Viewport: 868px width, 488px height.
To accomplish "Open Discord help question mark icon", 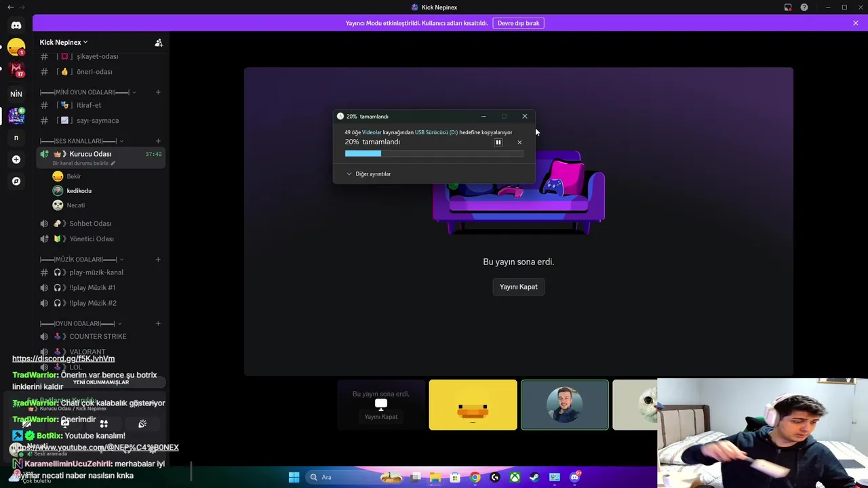I will click(x=804, y=7).
